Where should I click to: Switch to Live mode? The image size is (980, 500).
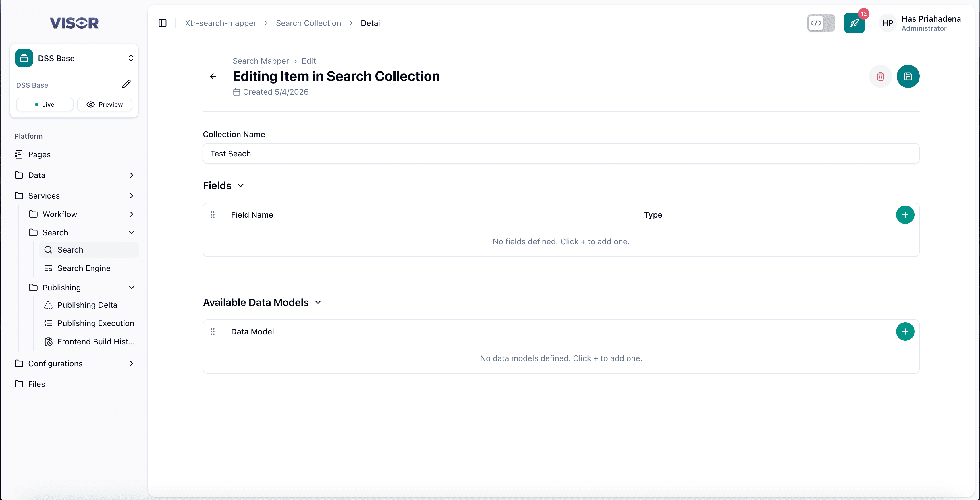[x=45, y=104]
